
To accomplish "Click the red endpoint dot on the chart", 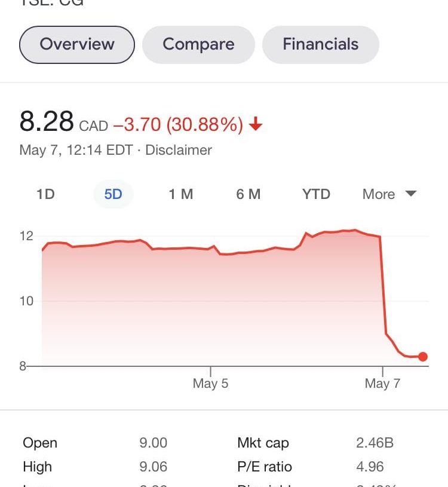I will click(x=423, y=357).
